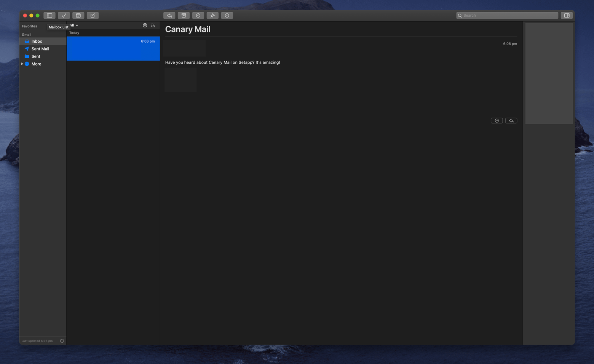Viewport: 594px width, 364px height.
Task: Click the grey contact panel in the right sidebar
Action: (549, 73)
